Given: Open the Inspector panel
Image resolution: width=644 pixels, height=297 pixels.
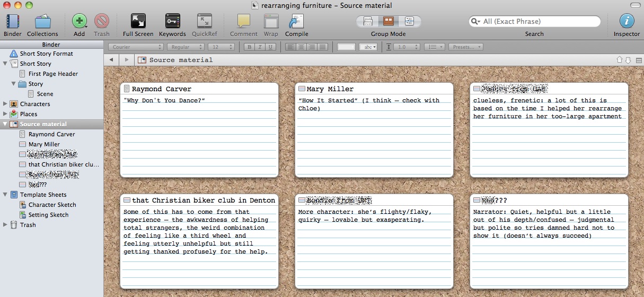Looking at the screenshot, I should (627, 22).
